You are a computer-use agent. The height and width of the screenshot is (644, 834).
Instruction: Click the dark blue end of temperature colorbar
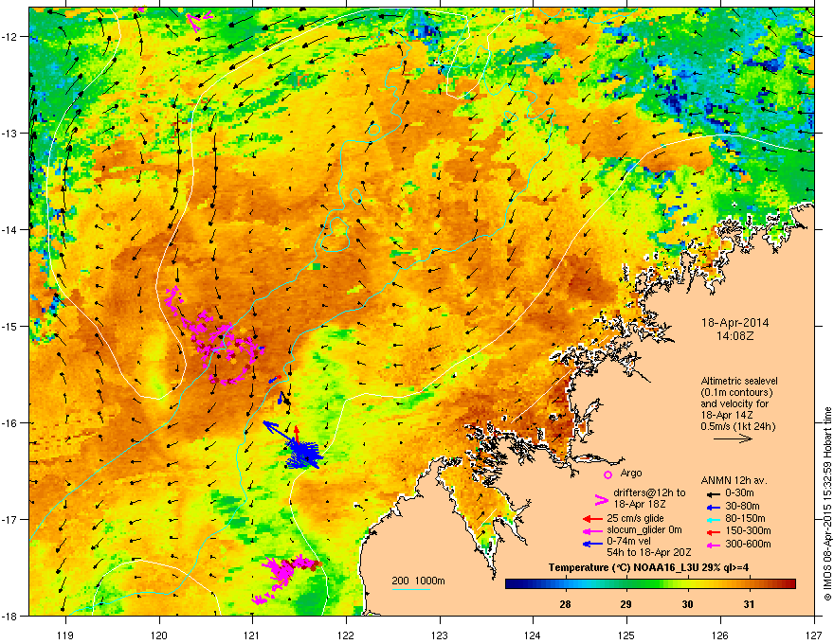pyautogui.click(x=512, y=584)
